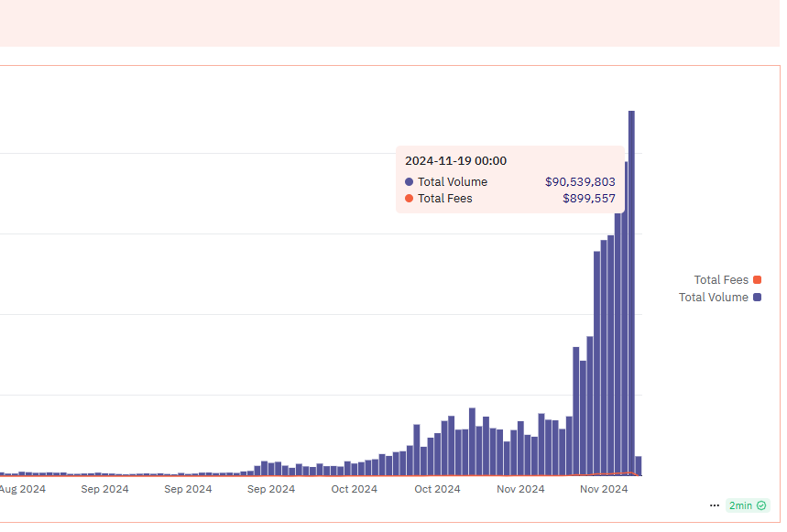Toggle the Total Volume series label
Viewport: 787px width, 532px height.
[x=713, y=298]
